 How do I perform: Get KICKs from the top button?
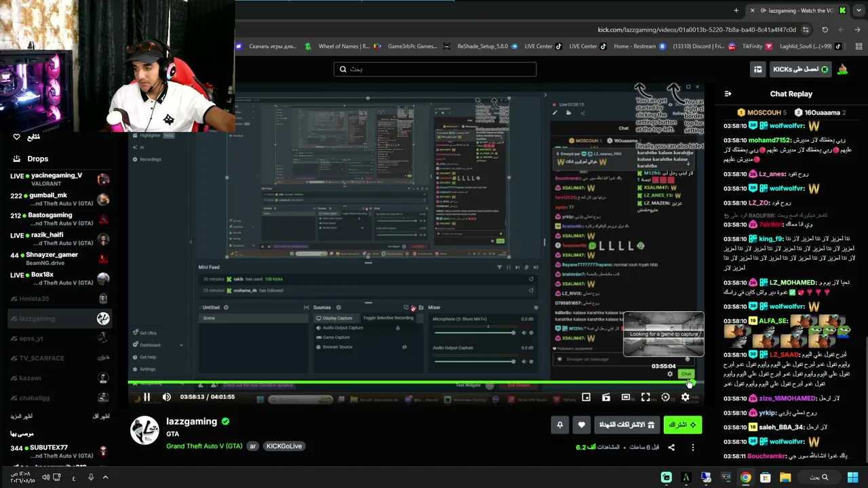tap(800, 69)
